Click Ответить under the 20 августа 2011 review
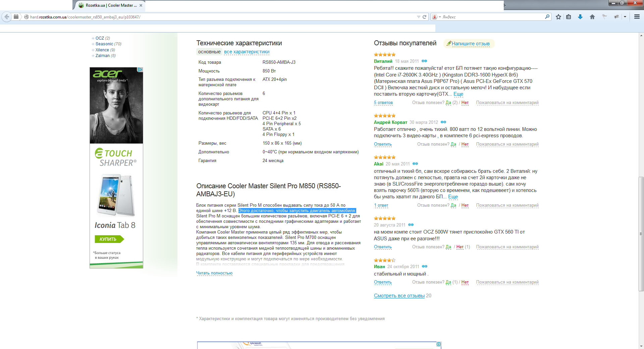Screen dimensions: 644x349 point(383,247)
